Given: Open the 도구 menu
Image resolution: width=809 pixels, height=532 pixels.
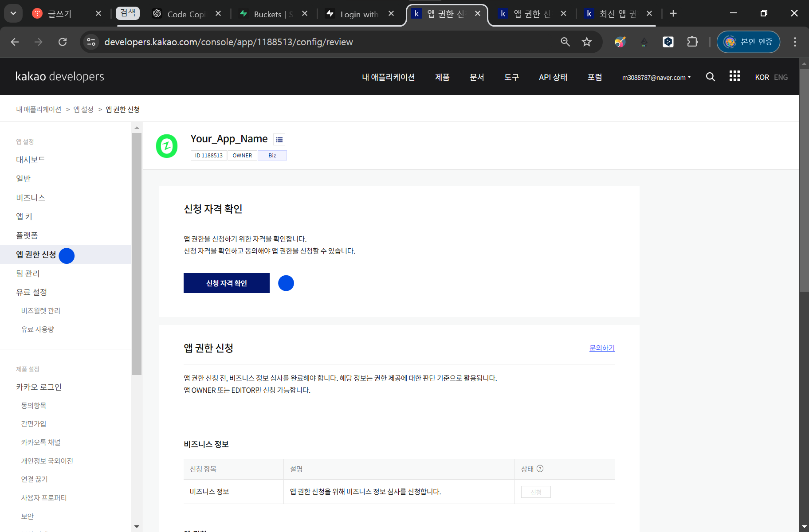Looking at the screenshot, I should click(x=511, y=77).
